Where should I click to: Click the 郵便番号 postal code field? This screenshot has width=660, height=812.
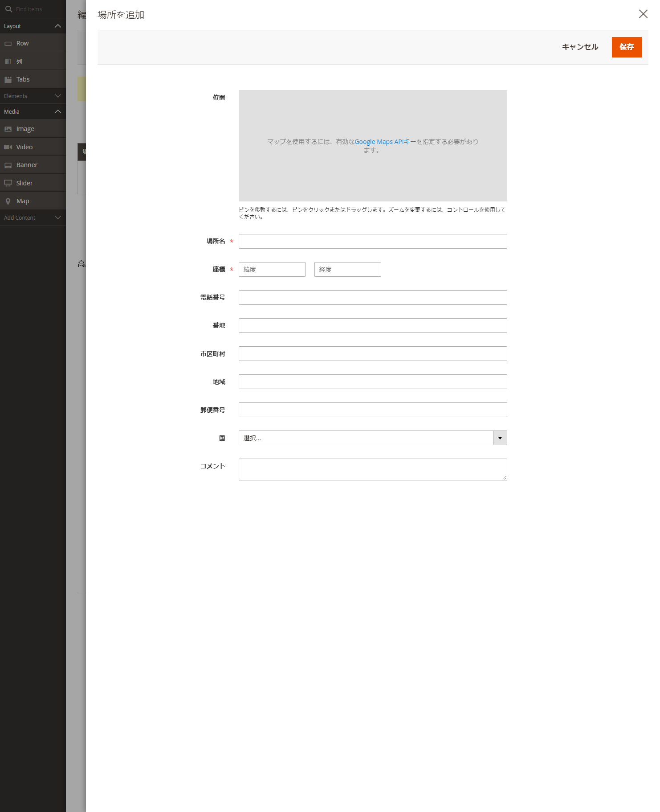coord(373,410)
